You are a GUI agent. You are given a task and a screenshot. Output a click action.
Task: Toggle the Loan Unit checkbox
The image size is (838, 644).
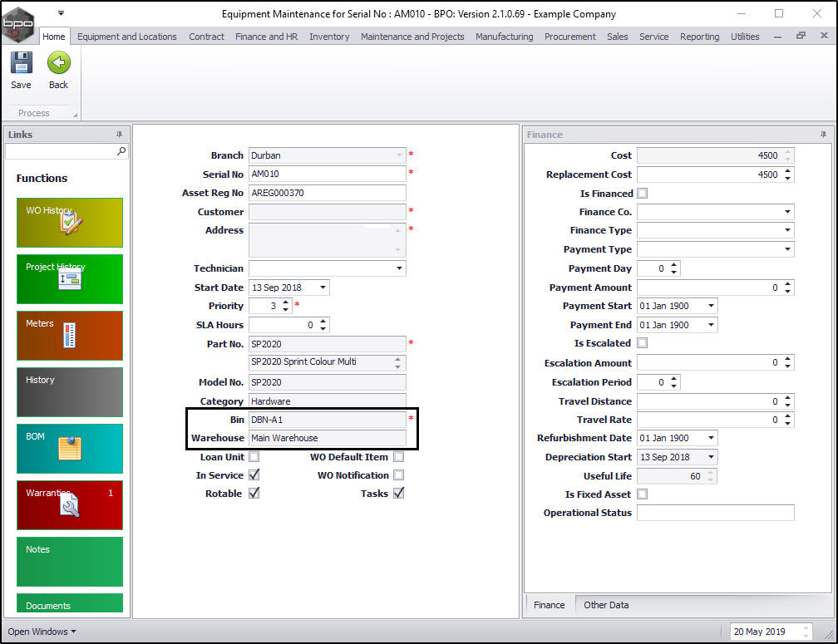coord(254,457)
